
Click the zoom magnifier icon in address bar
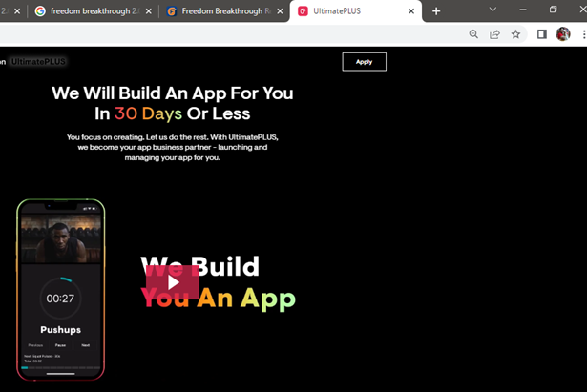pyautogui.click(x=473, y=34)
